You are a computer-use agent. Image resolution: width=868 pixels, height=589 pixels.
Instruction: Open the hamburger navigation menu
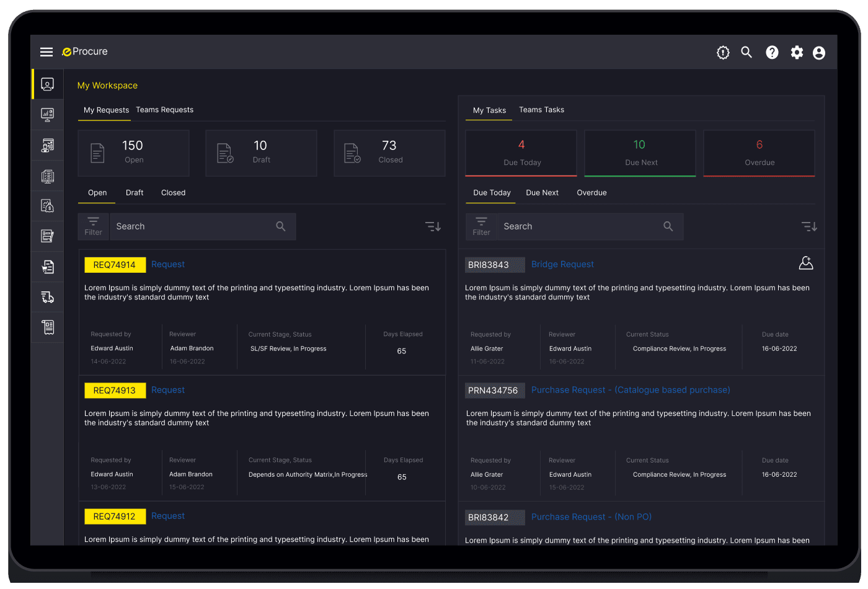46,52
